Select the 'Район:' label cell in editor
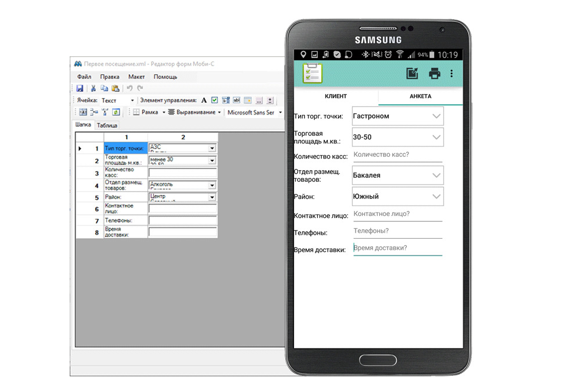581x392 pixels. [125, 197]
